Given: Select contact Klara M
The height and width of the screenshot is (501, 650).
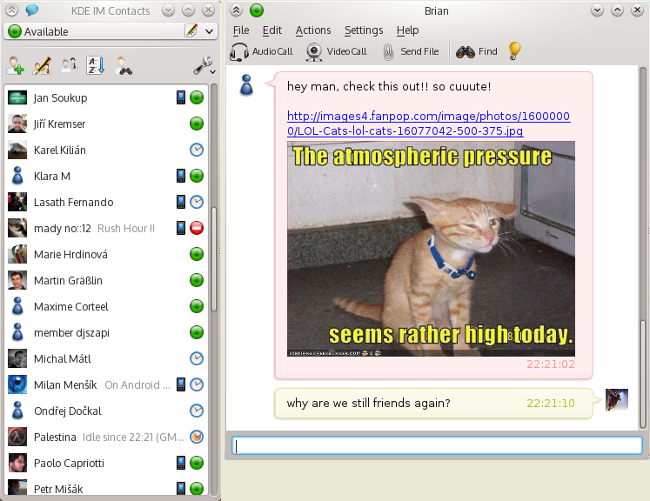Looking at the screenshot, I should tap(52, 176).
